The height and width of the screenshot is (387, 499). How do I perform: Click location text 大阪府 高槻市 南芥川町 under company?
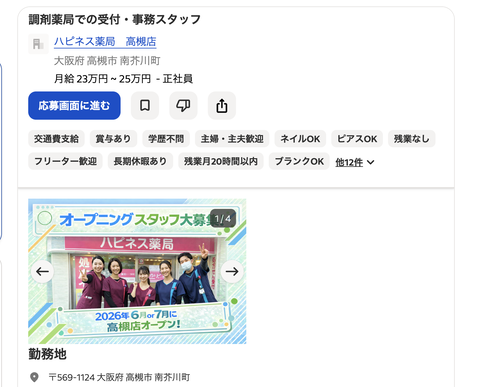tap(107, 61)
